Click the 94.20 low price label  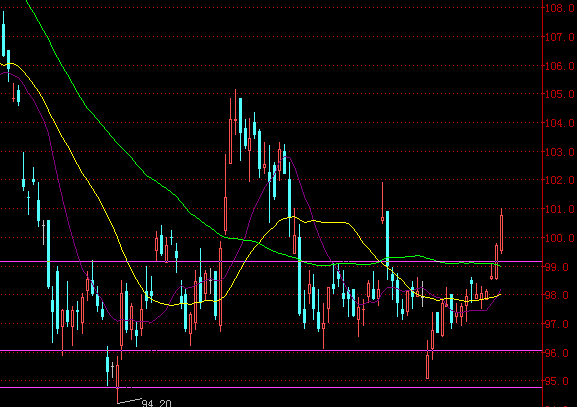(x=157, y=403)
